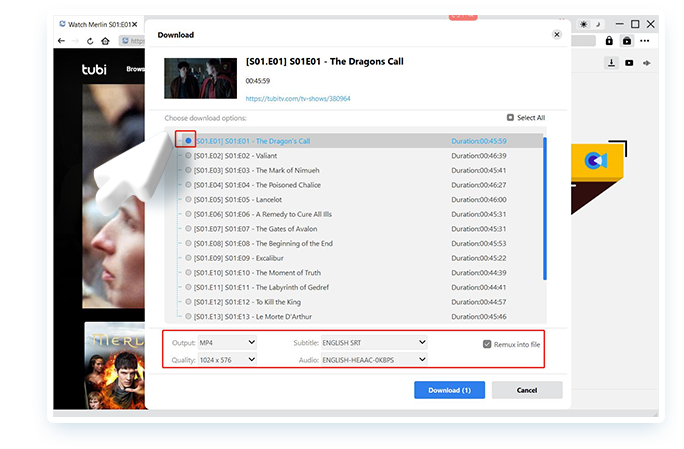Select radio for The Poisoned Chalice
The height and width of the screenshot is (449, 684).
tap(188, 185)
